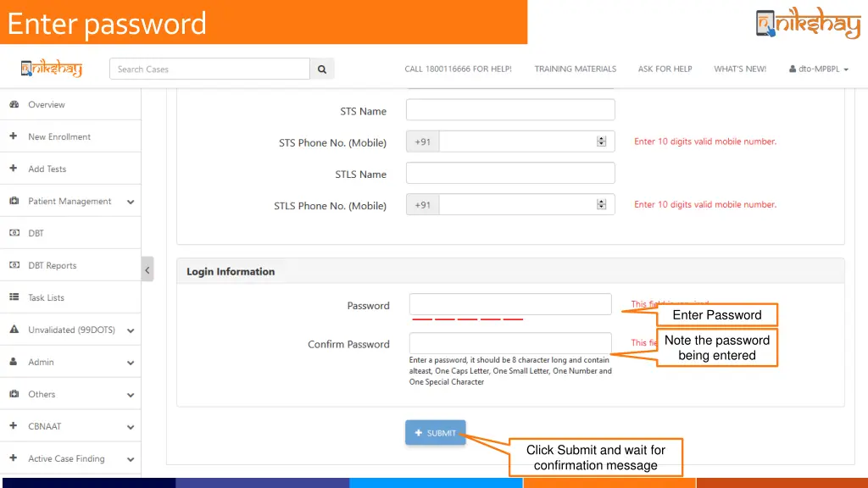Click the Confirm Password input field

(x=510, y=343)
